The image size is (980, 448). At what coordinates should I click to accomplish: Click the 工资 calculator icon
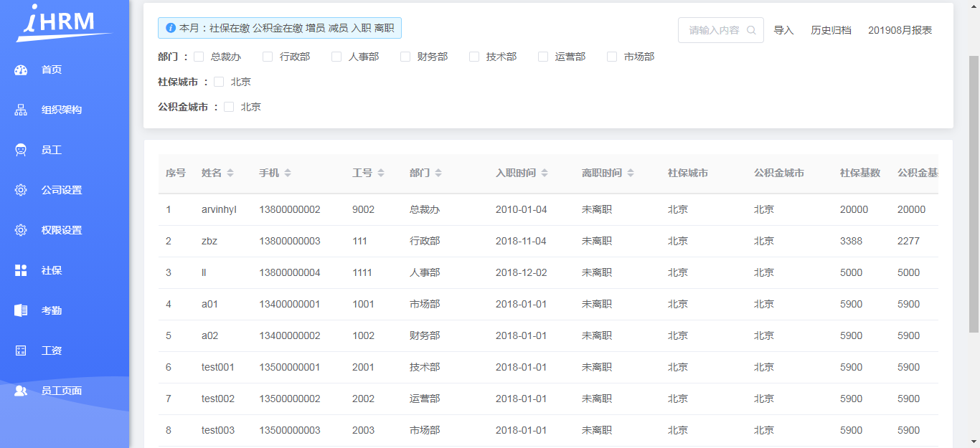click(21, 351)
